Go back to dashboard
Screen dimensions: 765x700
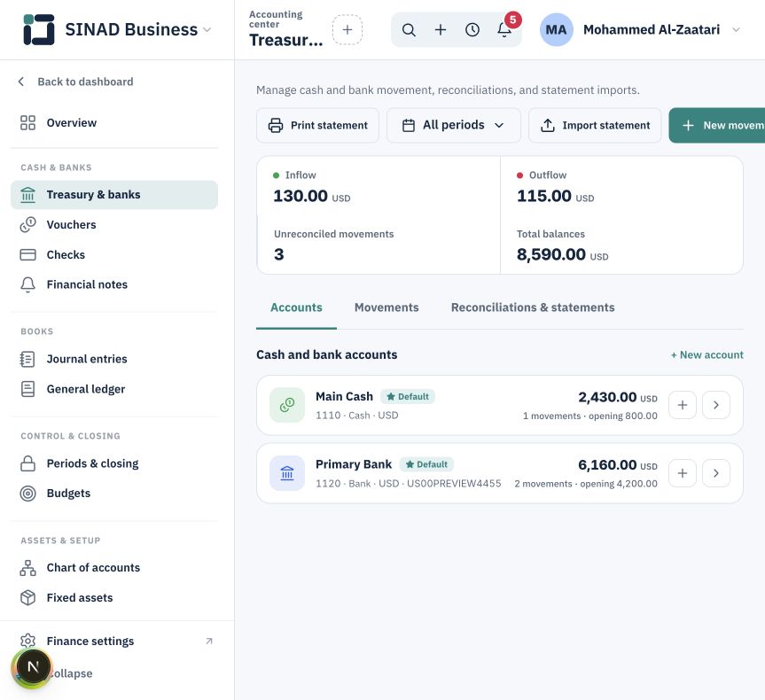(x=75, y=82)
